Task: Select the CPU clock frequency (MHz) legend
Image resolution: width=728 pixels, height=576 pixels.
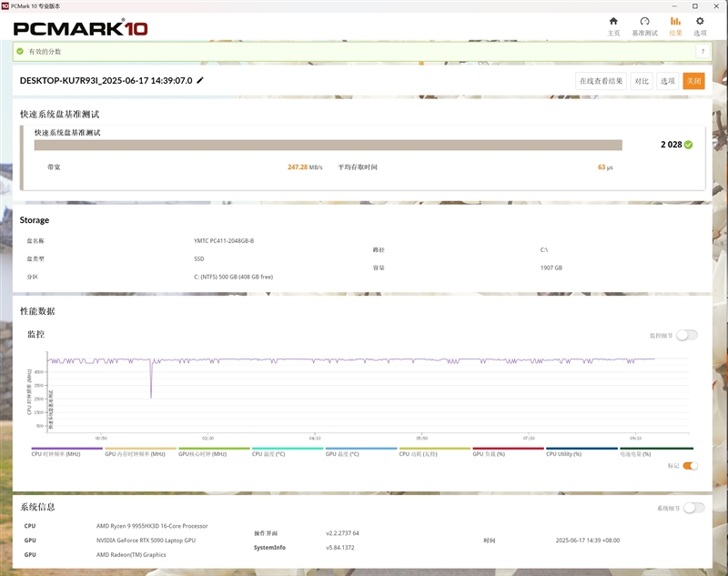Action: pos(66,452)
